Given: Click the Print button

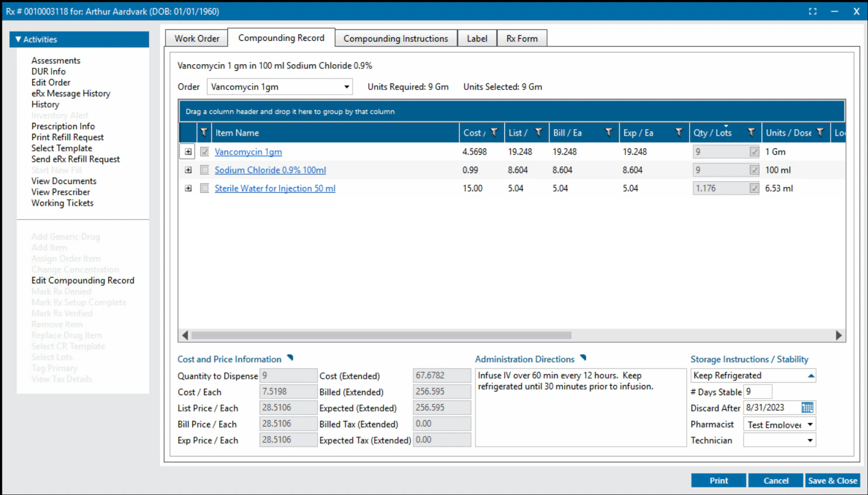Looking at the screenshot, I should 718,480.
